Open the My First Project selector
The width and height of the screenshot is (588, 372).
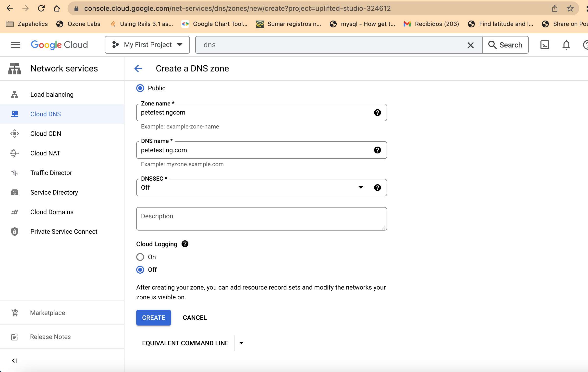[x=147, y=45]
